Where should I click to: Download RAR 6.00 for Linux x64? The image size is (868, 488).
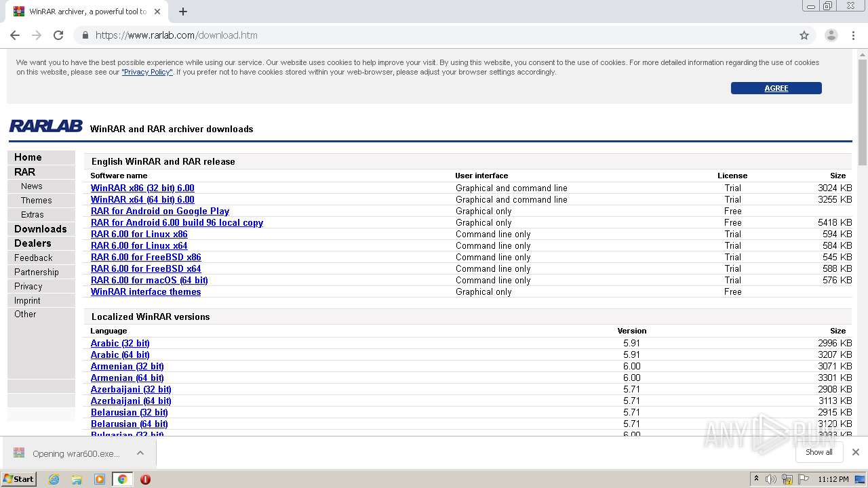pos(139,245)
